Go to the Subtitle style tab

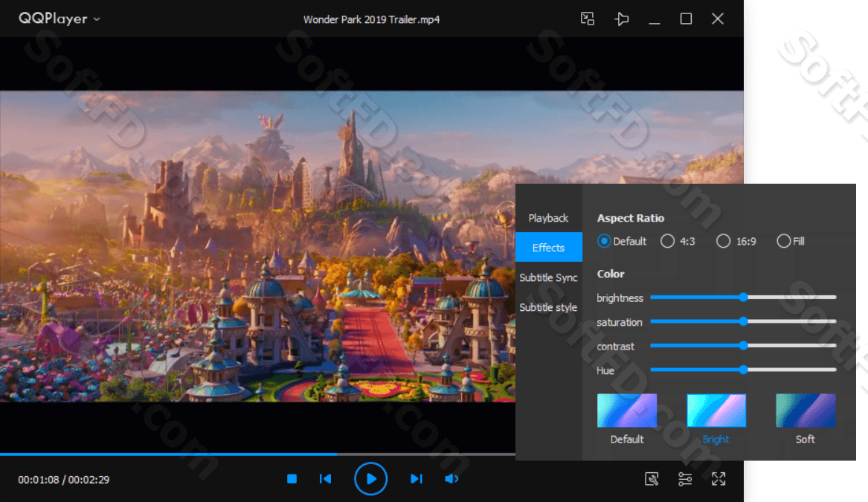548,307
